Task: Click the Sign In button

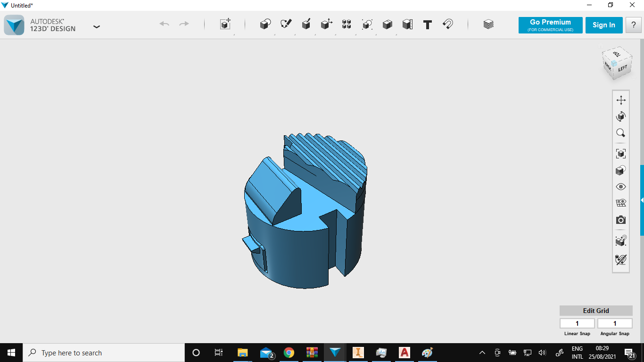Action: coord(603,25)
